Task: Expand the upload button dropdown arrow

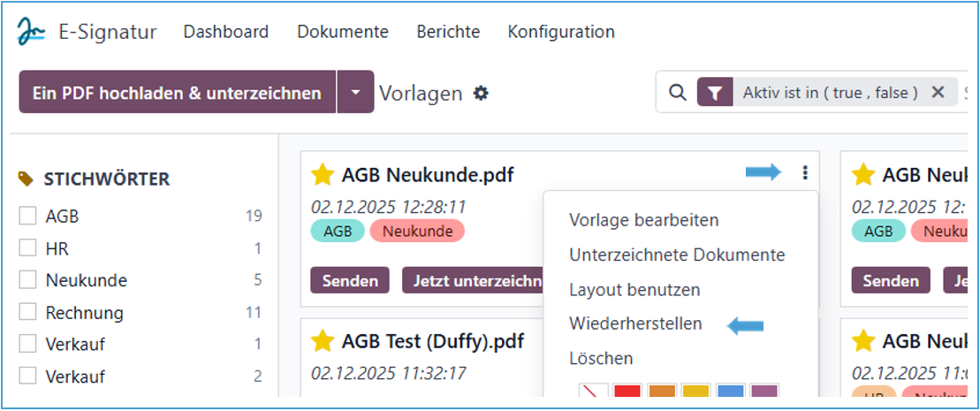Action: click(355, 92)
